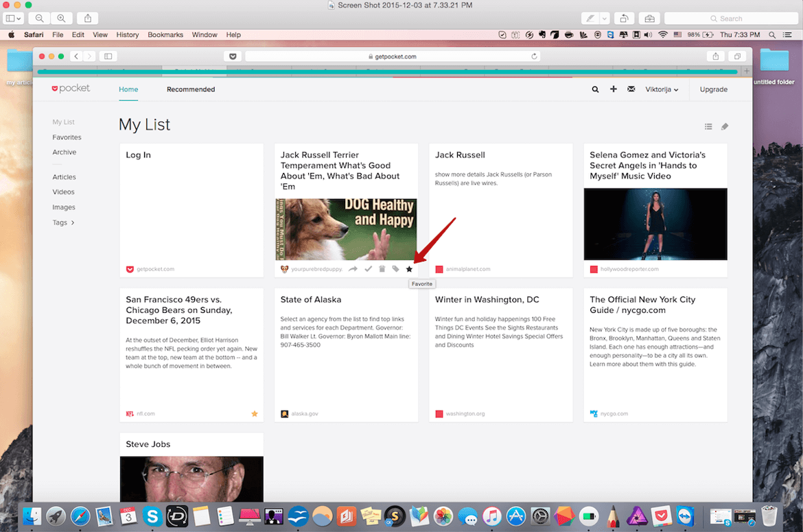Open the markup pen dropdown arrow in Preview
The height and width of the screenshot is (532, 803).
[604, 19]
